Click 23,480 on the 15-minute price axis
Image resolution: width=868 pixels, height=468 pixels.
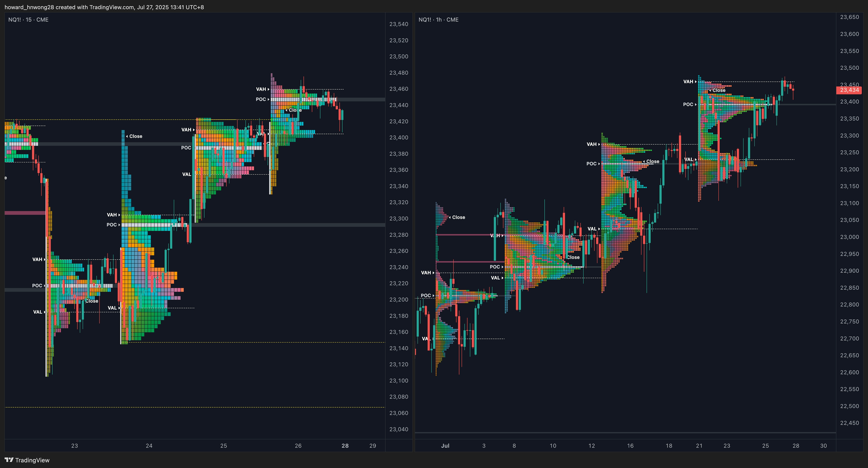pos(399,73)
